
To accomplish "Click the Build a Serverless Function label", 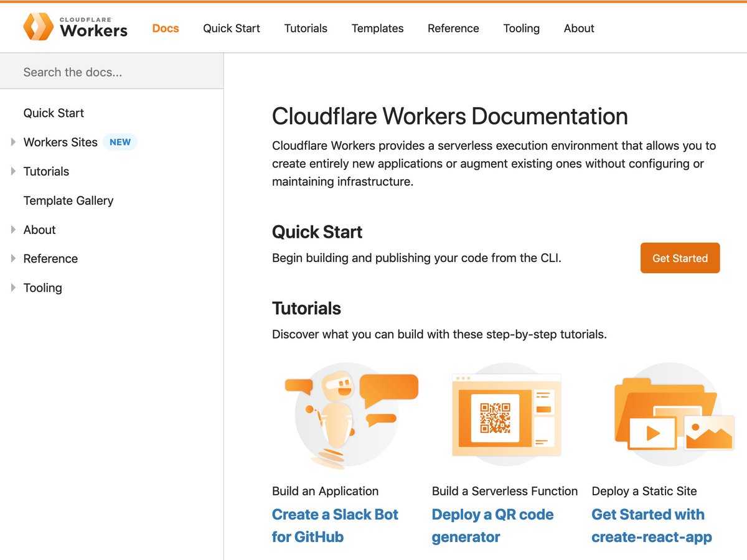I will [x=505, y=491].
